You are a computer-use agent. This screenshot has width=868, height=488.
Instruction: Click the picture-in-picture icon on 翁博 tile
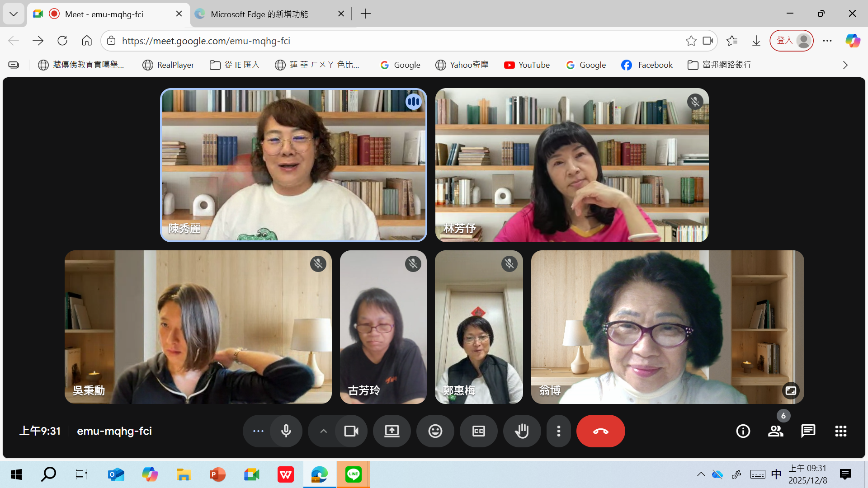791,390
